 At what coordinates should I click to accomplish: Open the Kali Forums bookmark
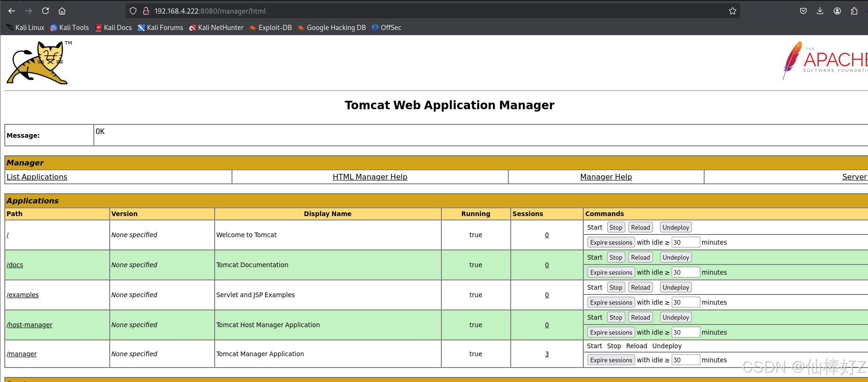coord(160,28)
